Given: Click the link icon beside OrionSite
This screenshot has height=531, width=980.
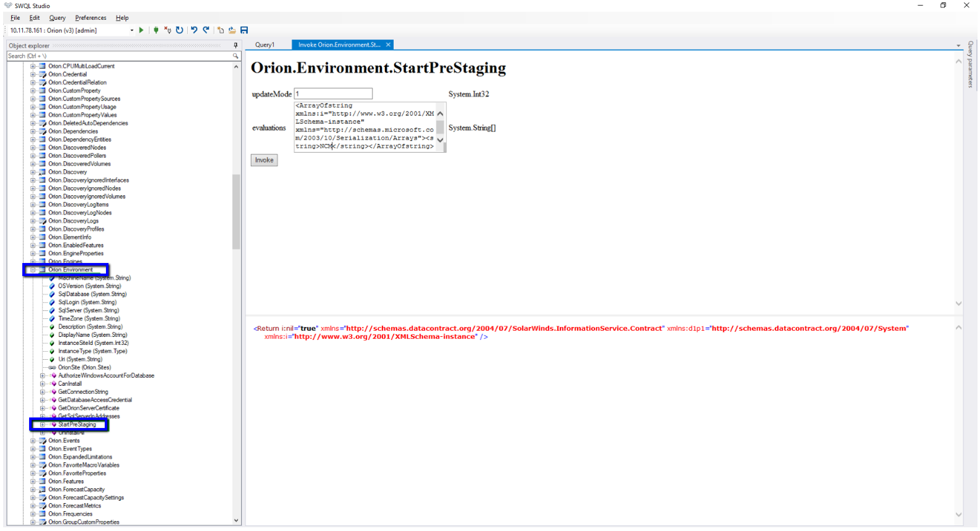Looking at the screenshot, I should pos(52,368).
